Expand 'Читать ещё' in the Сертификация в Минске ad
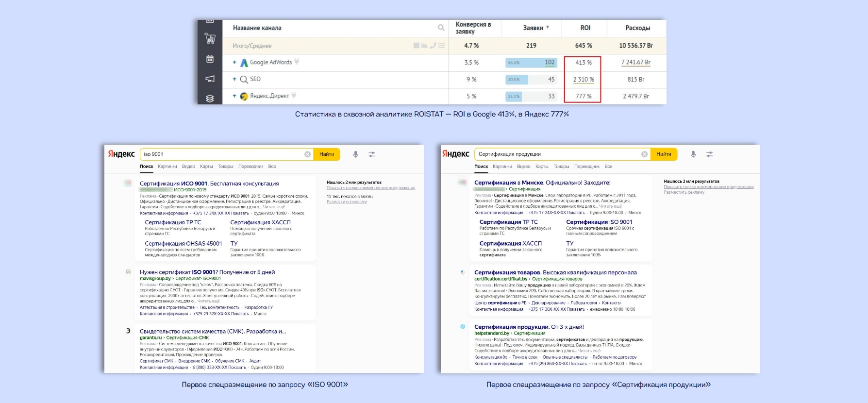Screen dimensions: 868x403 (610, 206)
